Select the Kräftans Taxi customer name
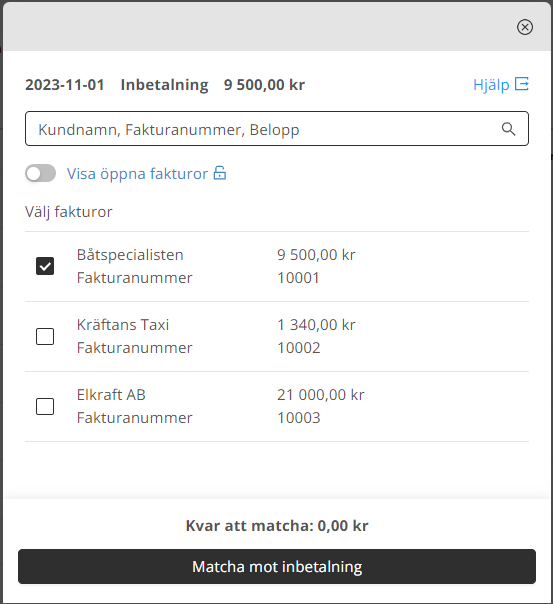The width and height of the screenshot is (553, 604). pos(123,325)
